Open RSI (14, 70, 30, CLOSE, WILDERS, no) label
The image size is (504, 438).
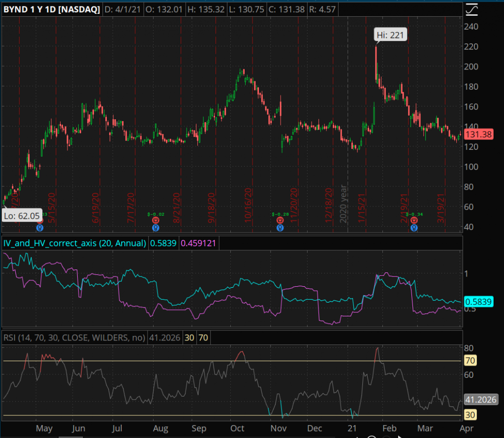point(74,337)
